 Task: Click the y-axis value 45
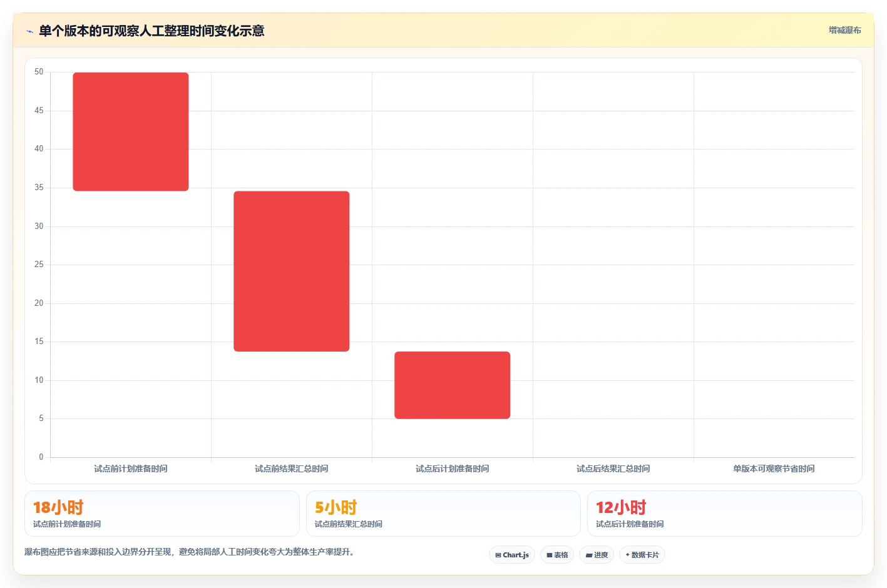39,111
